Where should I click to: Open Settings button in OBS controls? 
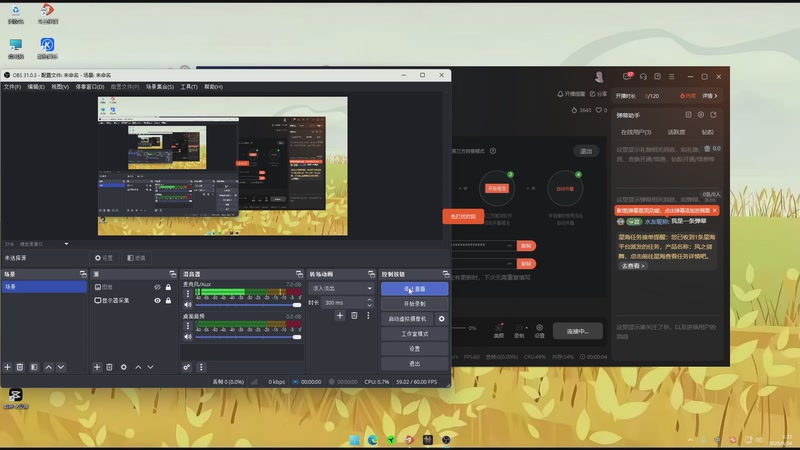(414, 349)
